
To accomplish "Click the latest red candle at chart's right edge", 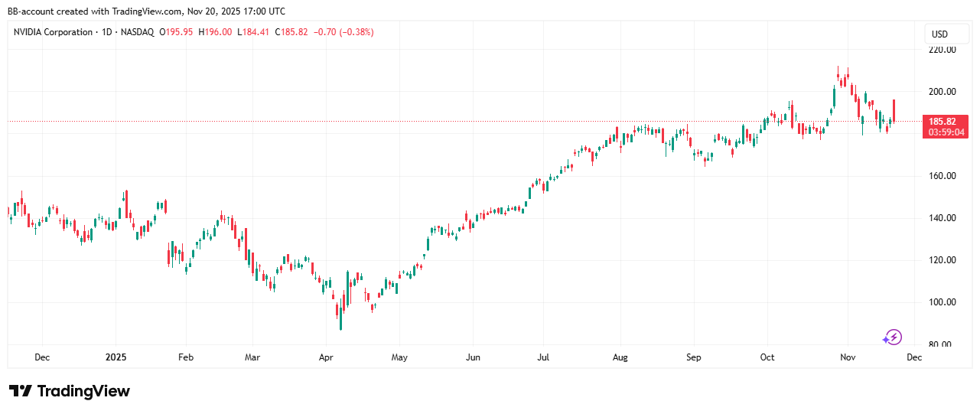I will click(894, 111).
